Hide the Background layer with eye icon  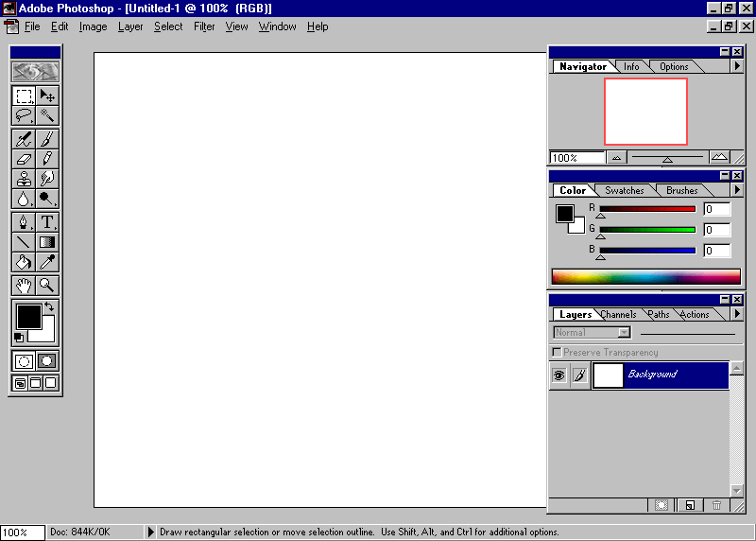click(x=559, y=375)
